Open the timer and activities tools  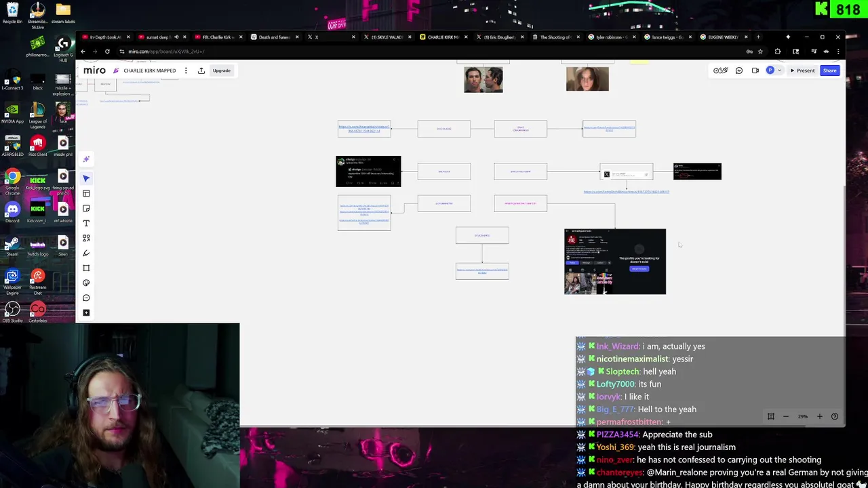[x=721, y=70]
